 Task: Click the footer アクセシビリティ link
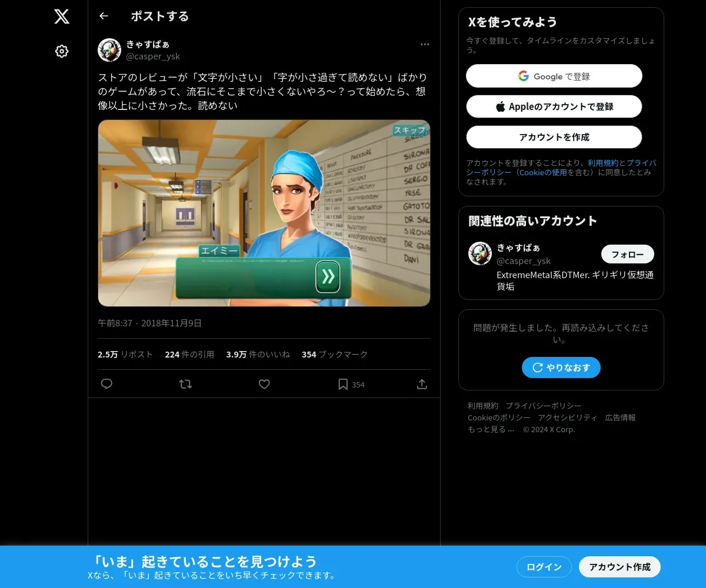pos(568,417)
